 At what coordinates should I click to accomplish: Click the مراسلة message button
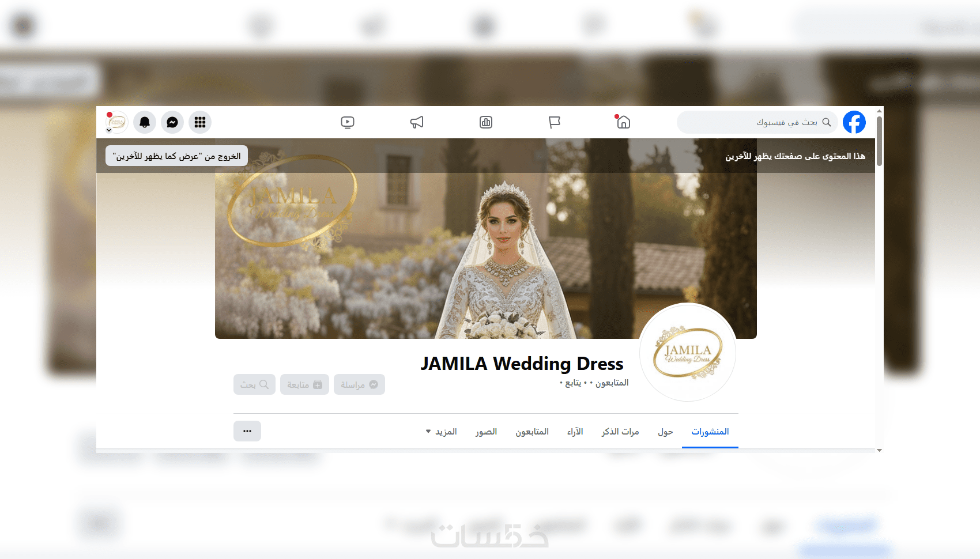pos(359,384)
